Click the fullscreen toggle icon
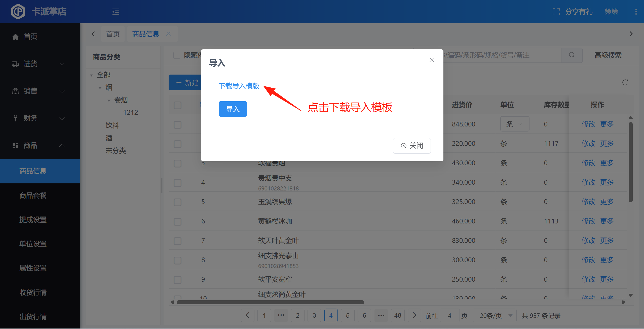The width and height of the screenshot is (644, 329). click(556, 12)
